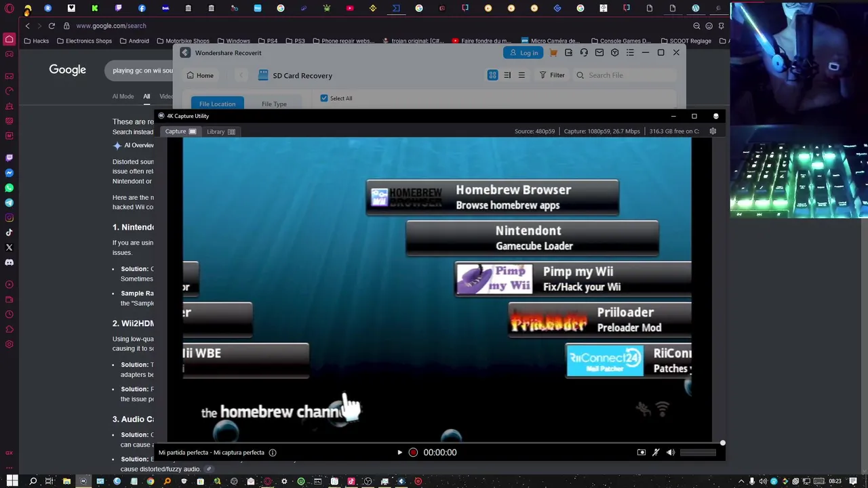Open the Hacks bookmark folder
Screen dimensions: 868x488
pyautogui.click(x=36, y=41)
